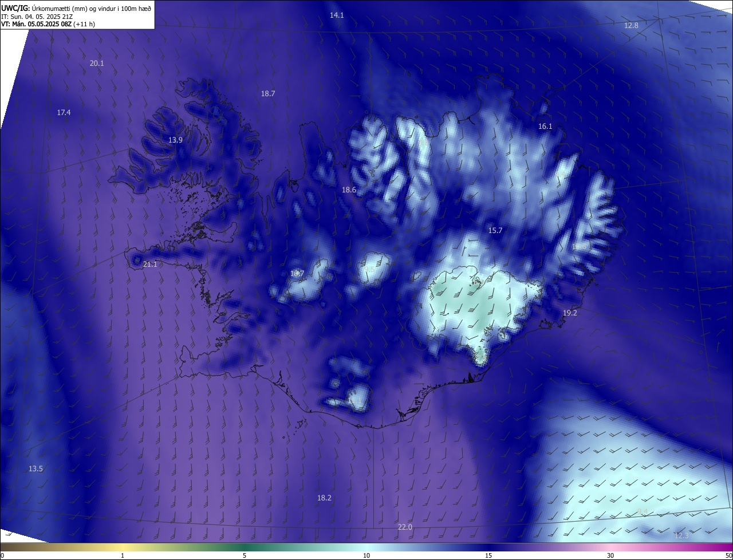
Task: Pick the pink color band above tick 30
Action: [x=610, y=547]
